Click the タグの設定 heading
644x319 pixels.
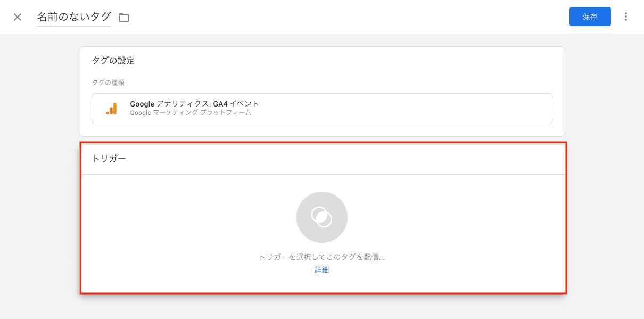113,61
